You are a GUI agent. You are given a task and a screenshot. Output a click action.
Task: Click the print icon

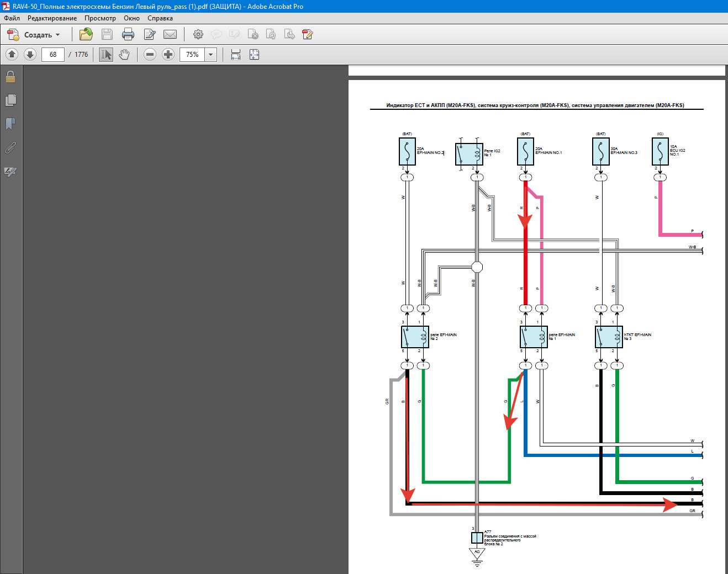[x=128, y=35]
